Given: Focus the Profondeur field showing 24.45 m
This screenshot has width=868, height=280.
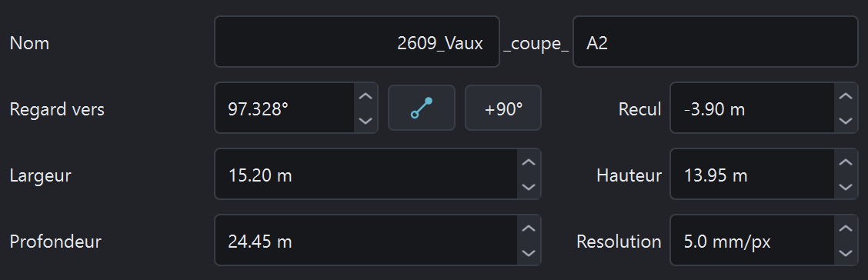Looking at the screenshot, I should (366, 240).
